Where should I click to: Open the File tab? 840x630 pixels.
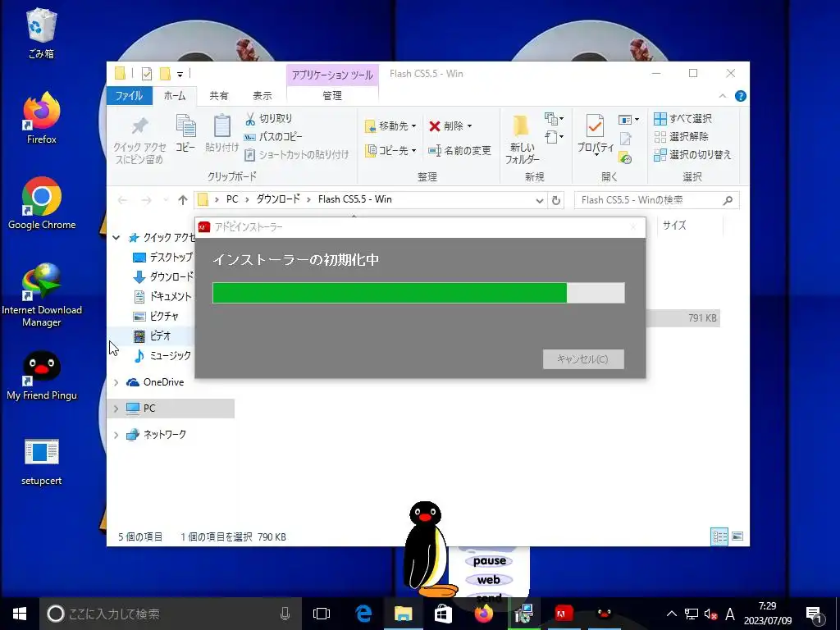[x=129, y=96]
